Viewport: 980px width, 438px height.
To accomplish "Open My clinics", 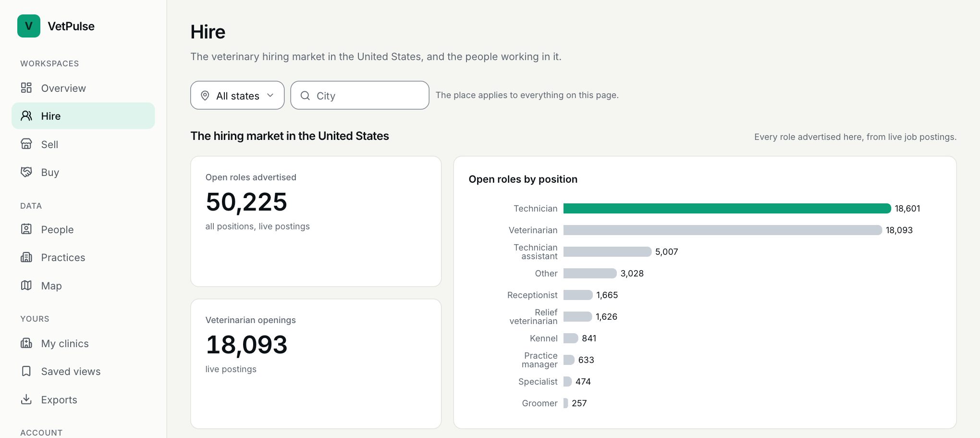I will 83,343.
